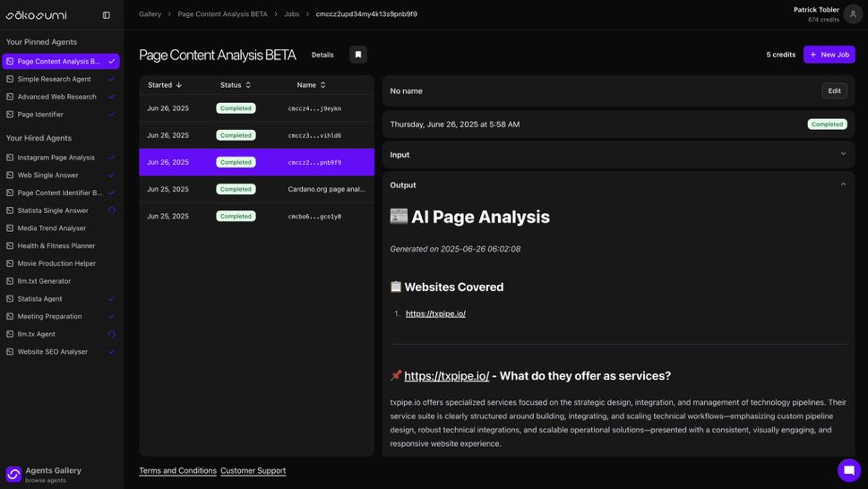The image size is (868, 489).
Task: Click the loading spinner beside llm.tx Agent
Action: tap(111, 334)
